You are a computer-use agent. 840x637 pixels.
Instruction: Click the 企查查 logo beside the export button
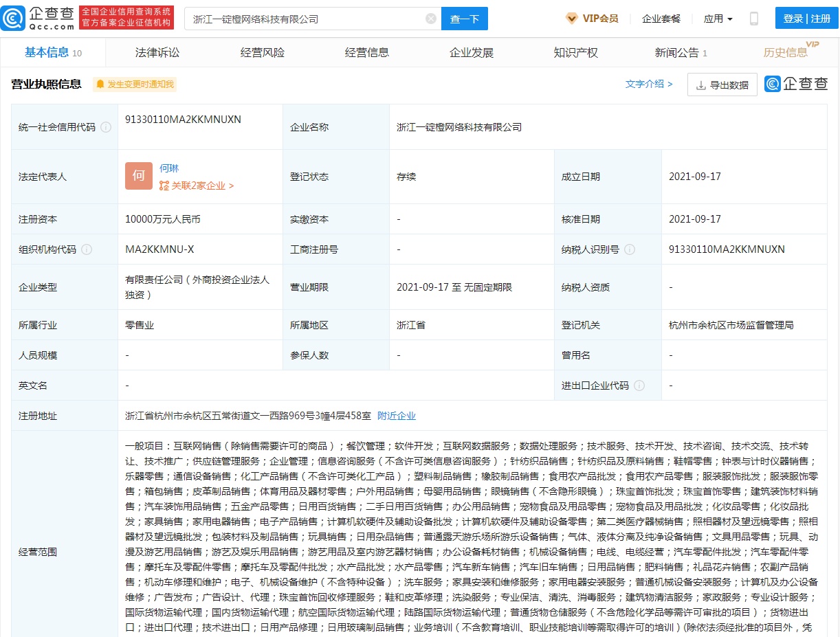coord(796,84)
